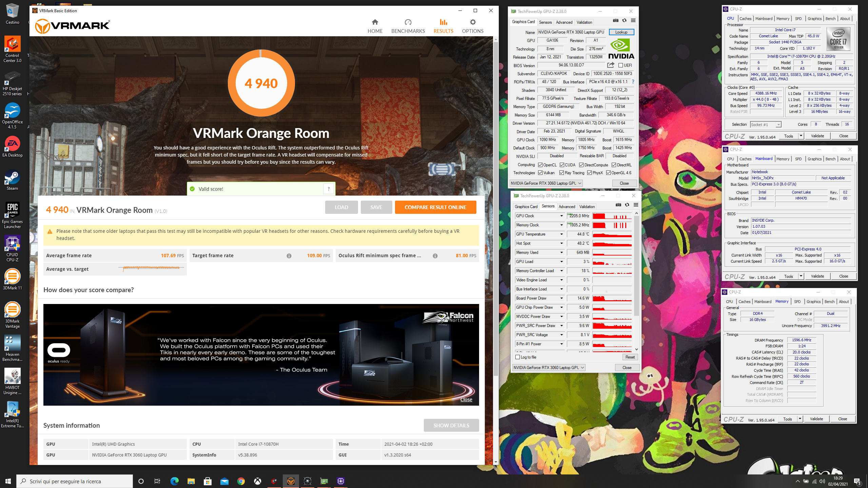Open Control Center 3.0 desktop icon
Viewport: 868px width, 488px height.
(12, 49)
